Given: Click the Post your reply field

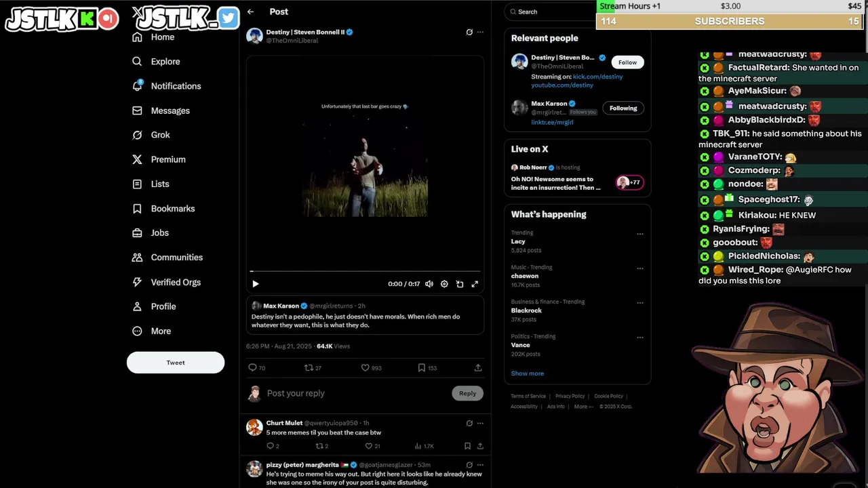Looking at the screenshot, I should tap(357, 393).
